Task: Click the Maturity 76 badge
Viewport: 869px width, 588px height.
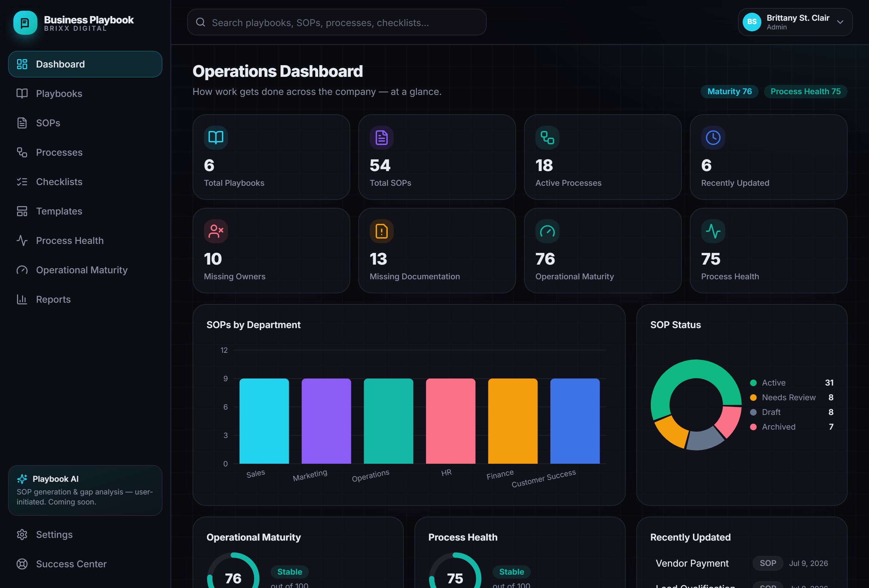Action: point(729,92)
